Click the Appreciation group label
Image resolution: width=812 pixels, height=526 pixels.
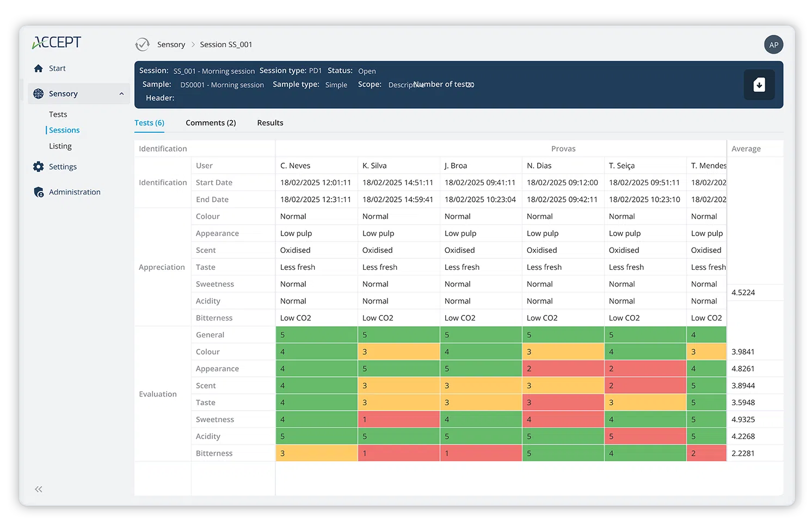coord(162,267)
